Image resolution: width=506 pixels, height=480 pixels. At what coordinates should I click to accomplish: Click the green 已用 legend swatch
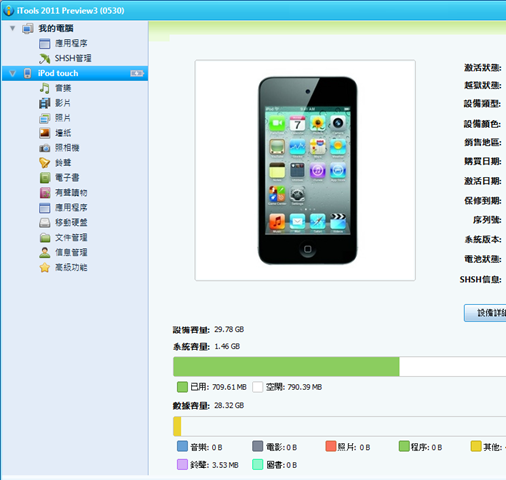(x=182, y=387)
